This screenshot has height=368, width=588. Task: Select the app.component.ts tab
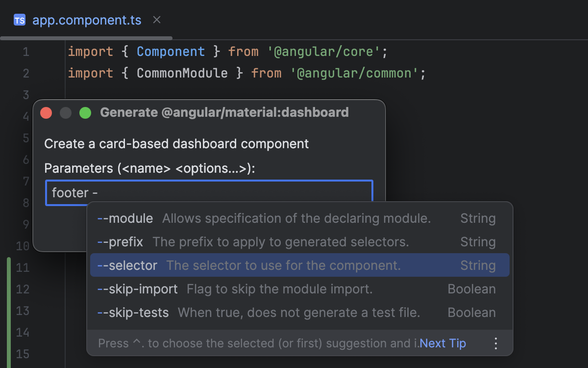(x=86, y=20)
